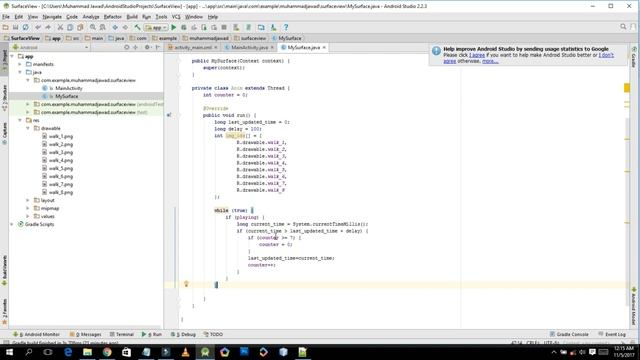Click the Paste toolbar icon
This screenshot has height=360, width=640.
point(80,27)
